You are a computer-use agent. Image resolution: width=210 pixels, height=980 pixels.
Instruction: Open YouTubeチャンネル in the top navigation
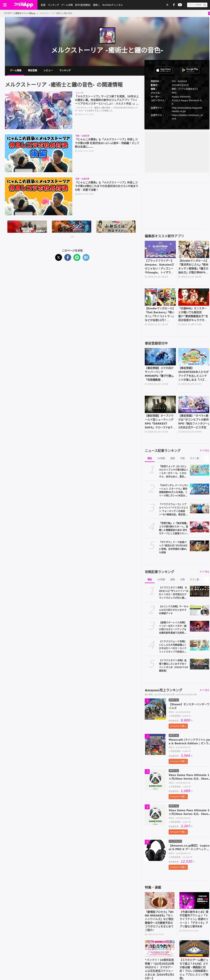tap(112, 5)
